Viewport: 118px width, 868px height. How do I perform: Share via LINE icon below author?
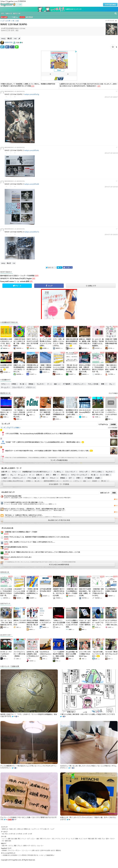[x=17, y=47]
